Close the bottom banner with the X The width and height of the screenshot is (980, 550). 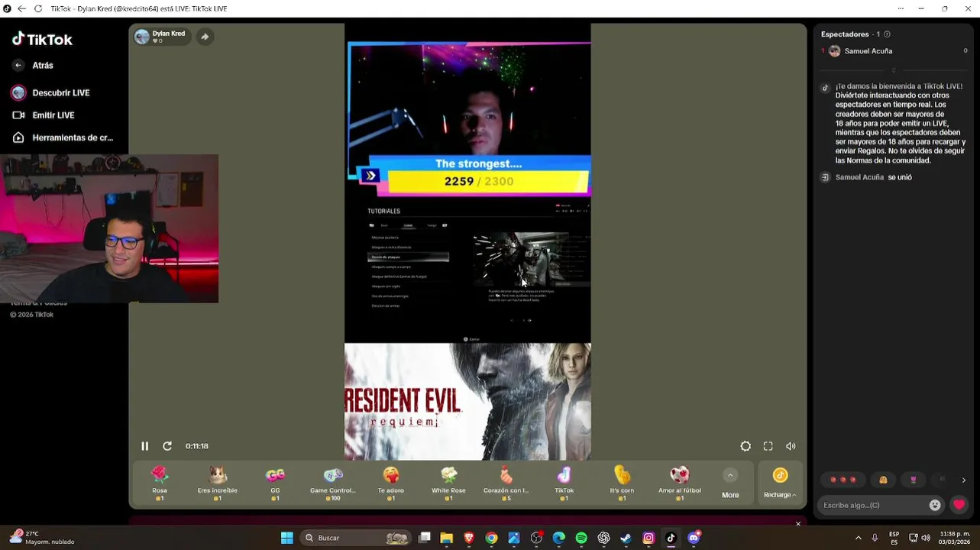click(798, 524)
